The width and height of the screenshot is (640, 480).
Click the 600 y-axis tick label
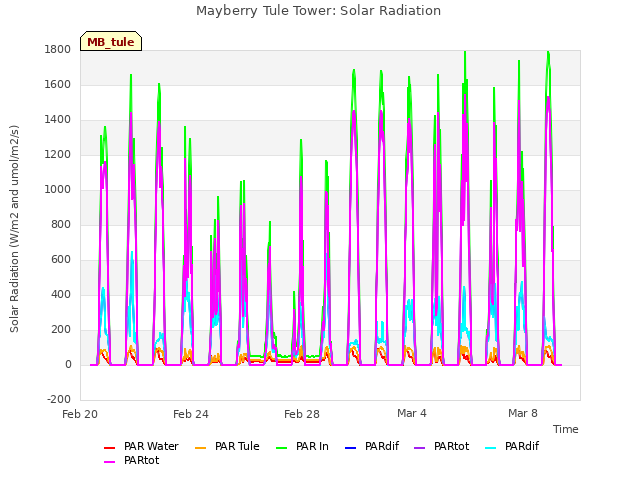[61, 260]
